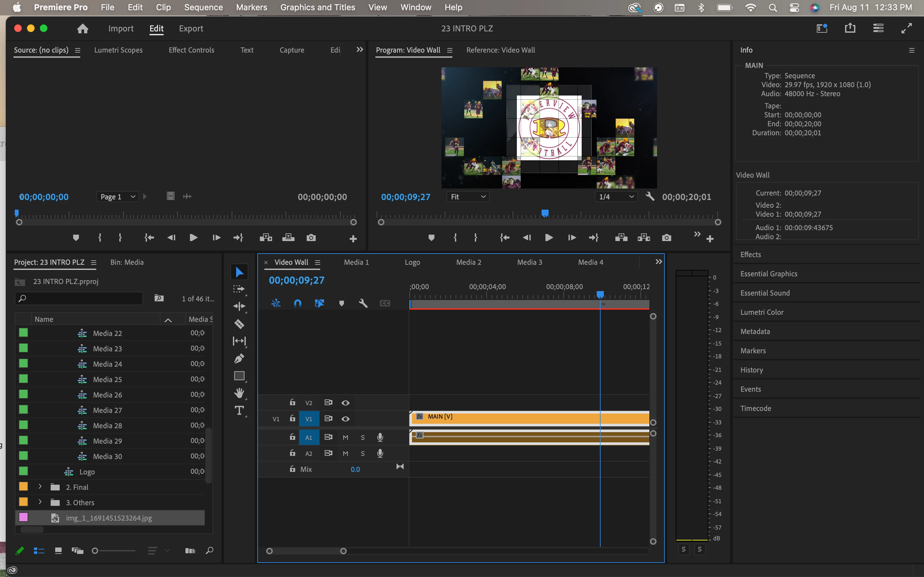Select the Type tool
This screenshot has width=924, height=577.
coord(239,411)
